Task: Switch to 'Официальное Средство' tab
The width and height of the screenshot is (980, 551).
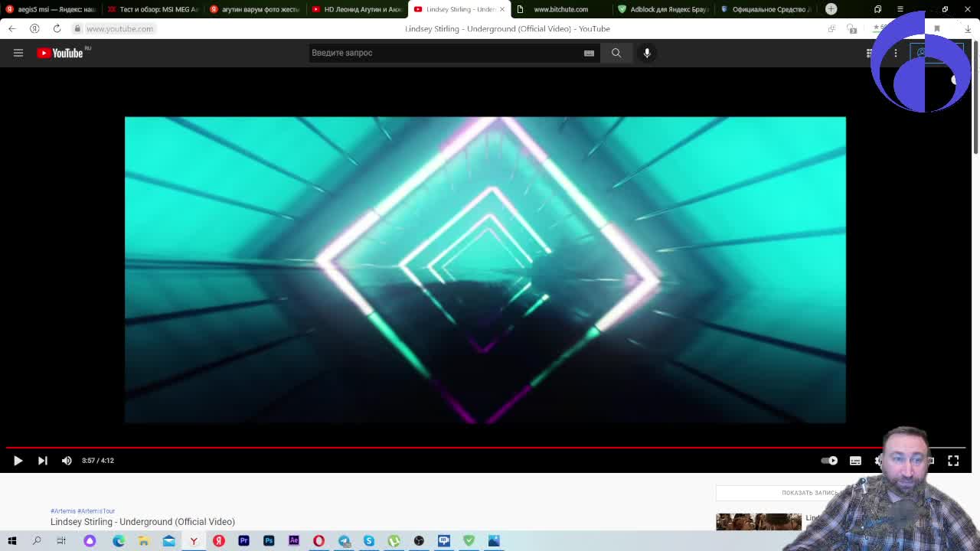Action: 766,9
